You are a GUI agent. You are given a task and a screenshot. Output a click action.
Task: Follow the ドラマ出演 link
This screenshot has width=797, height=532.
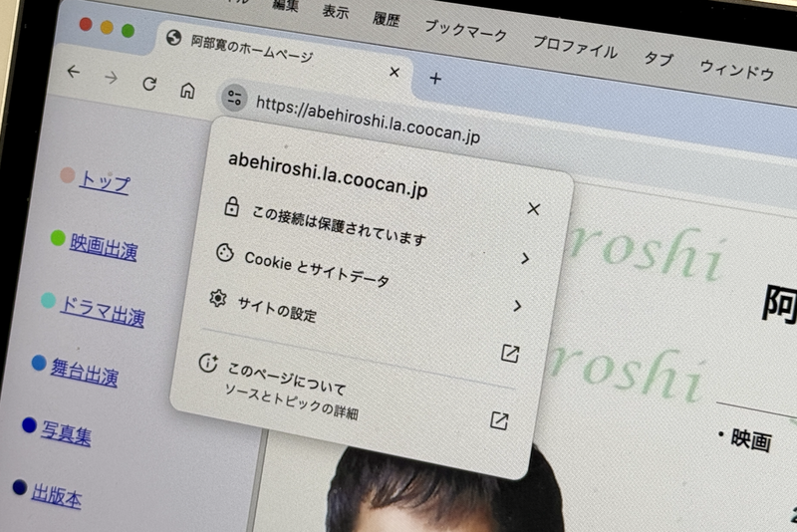(x=103, y=311)
